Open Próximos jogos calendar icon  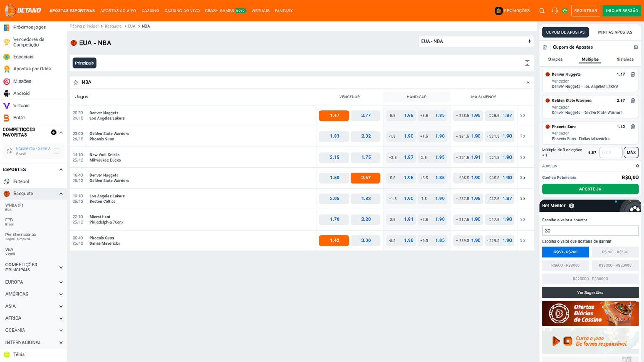click(x=7, y=27)
